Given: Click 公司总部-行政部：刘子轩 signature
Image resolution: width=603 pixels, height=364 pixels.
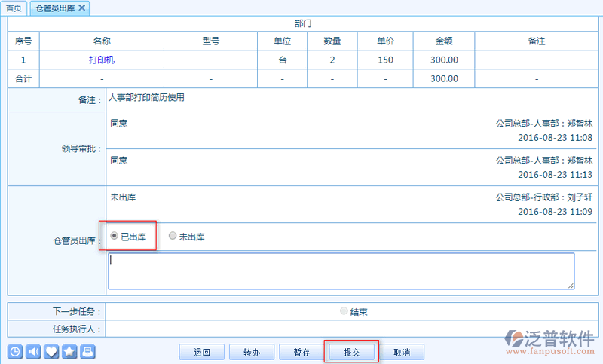Looking at the screenshot, I should click(543, 197).
